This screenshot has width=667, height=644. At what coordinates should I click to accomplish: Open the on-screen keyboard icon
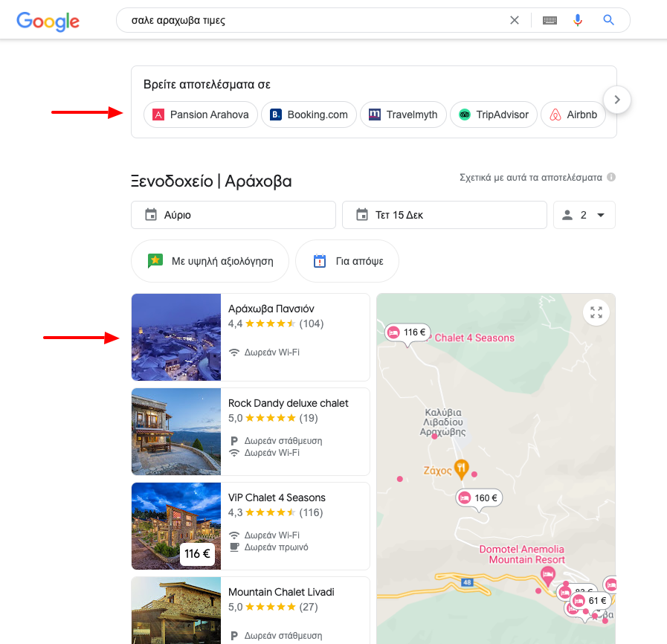[550, 20]
